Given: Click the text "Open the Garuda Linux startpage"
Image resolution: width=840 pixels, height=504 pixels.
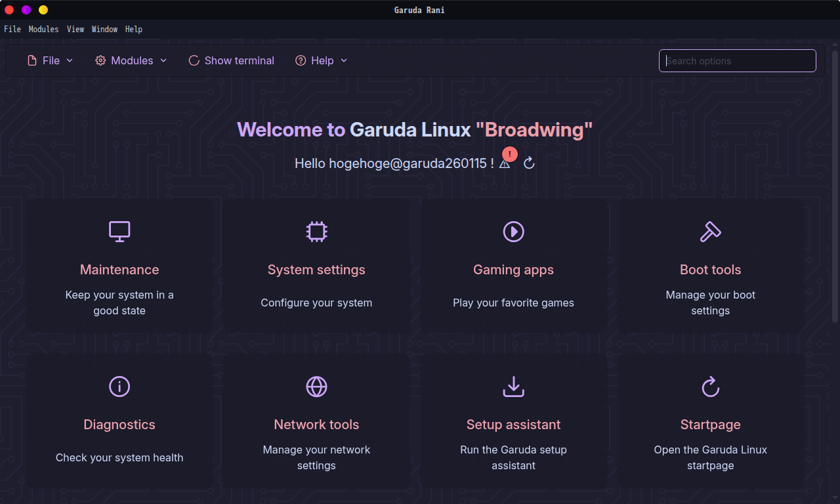Looking at the screenshot, I should click(x=711, y=457).
